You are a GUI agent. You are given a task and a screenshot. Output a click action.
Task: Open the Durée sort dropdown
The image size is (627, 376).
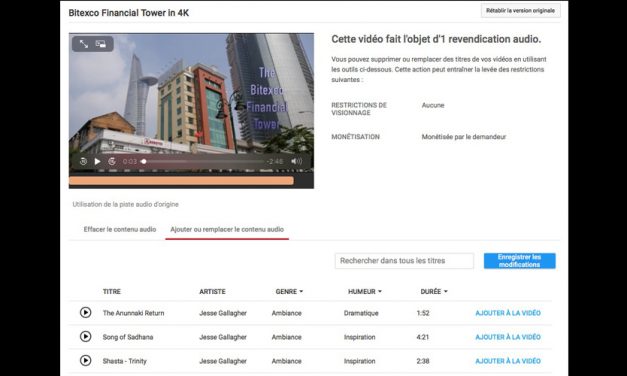click(x=434, y=292)
